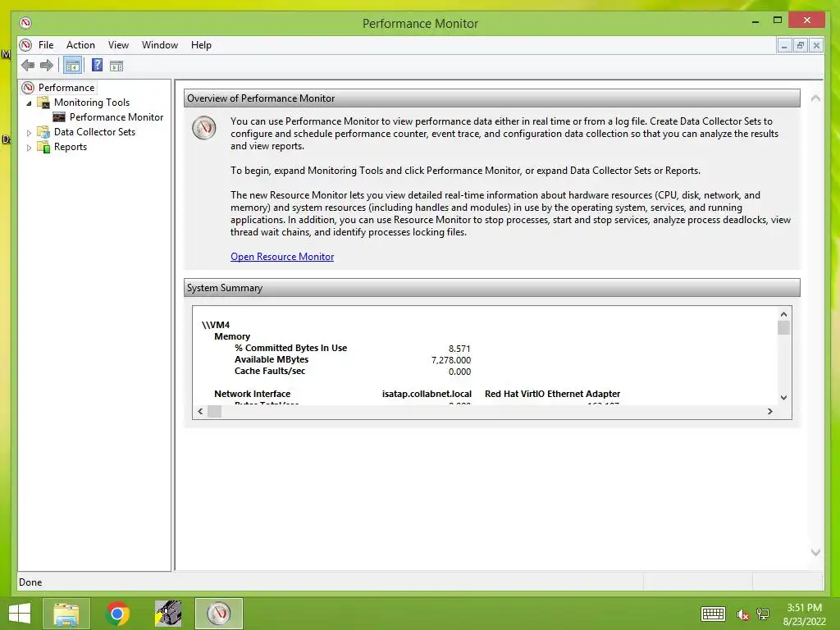Screen dimensions: 840x630
Task: Click Red Hat VirtIO Ethernet Adapter text
Action: point(552,394)
